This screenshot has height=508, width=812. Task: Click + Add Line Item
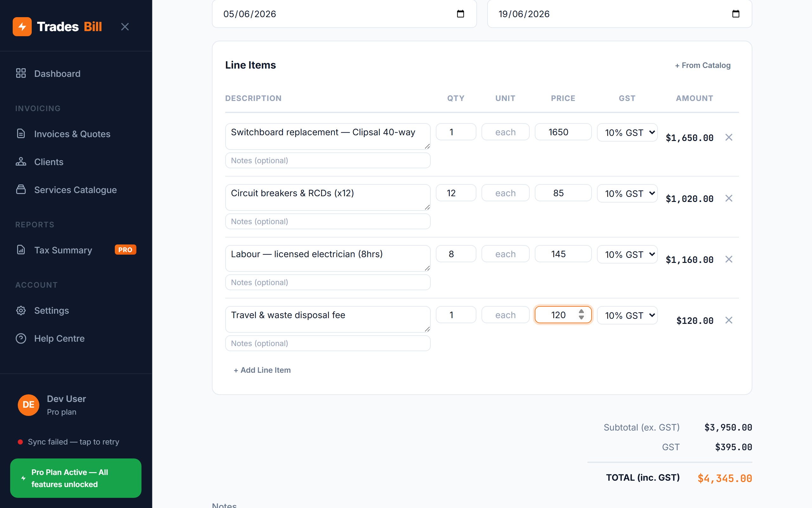pos(262,370)
